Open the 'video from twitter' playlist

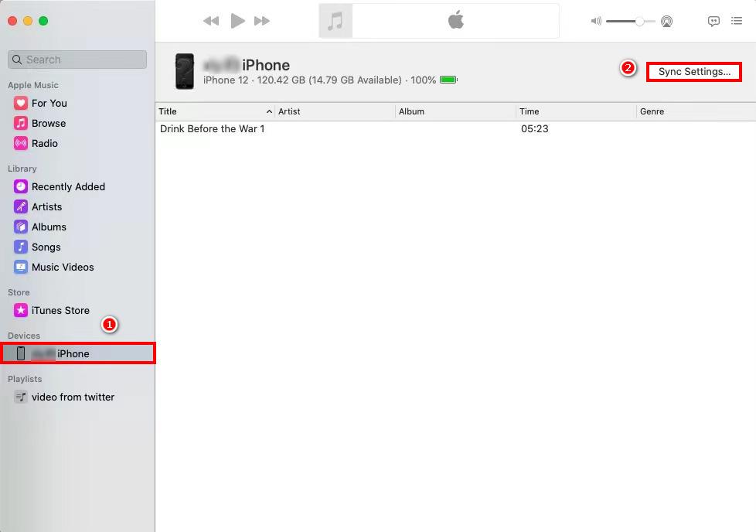tap(73, 397)
